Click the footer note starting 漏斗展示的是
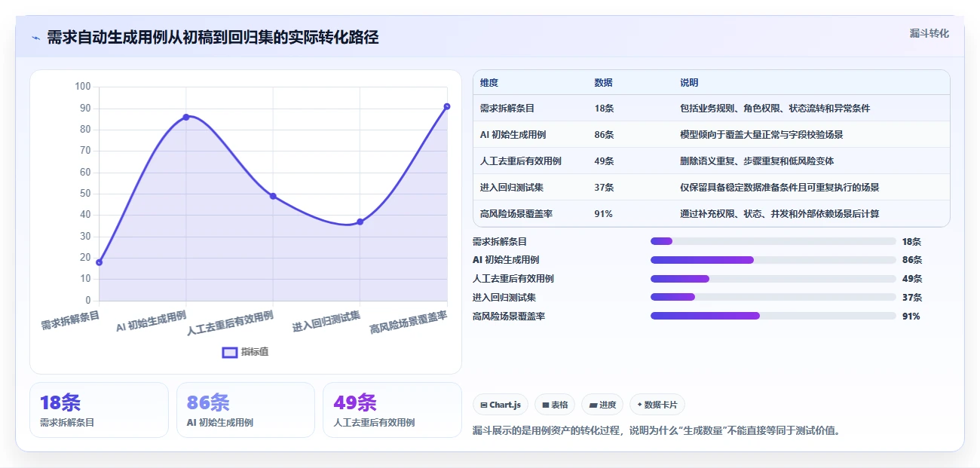This screenshot has height=468, width=980. point(656,430)
